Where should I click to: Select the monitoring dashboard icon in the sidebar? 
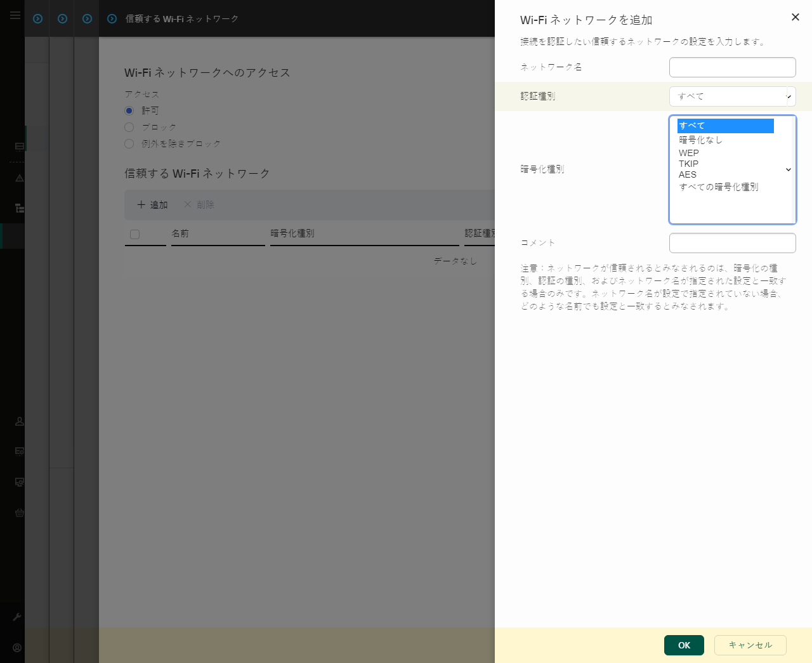tap(19, 146)
